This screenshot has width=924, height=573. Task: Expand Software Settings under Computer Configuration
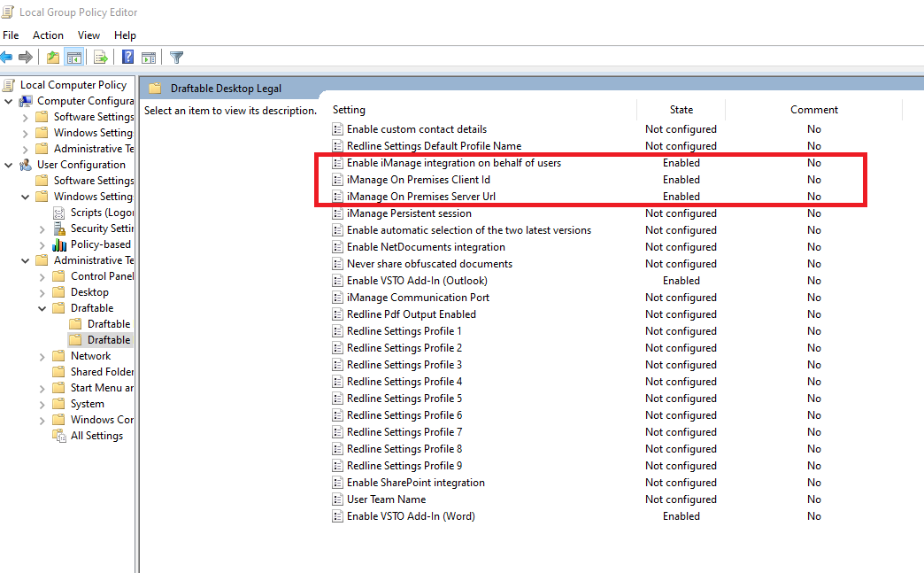click(26, 117)
